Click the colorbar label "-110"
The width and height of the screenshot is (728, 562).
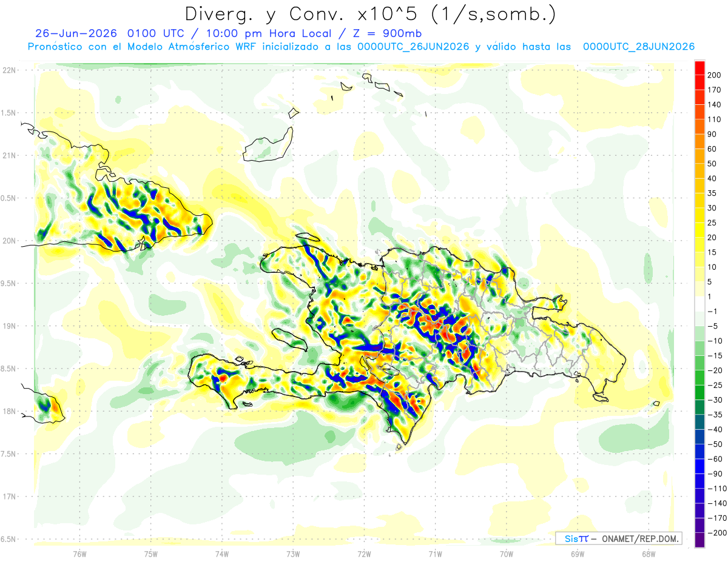(716, 489)
